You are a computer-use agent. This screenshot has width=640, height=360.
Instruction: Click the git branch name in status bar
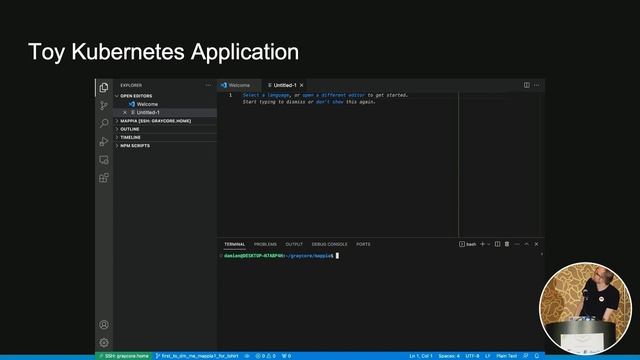tap(197, 356)
